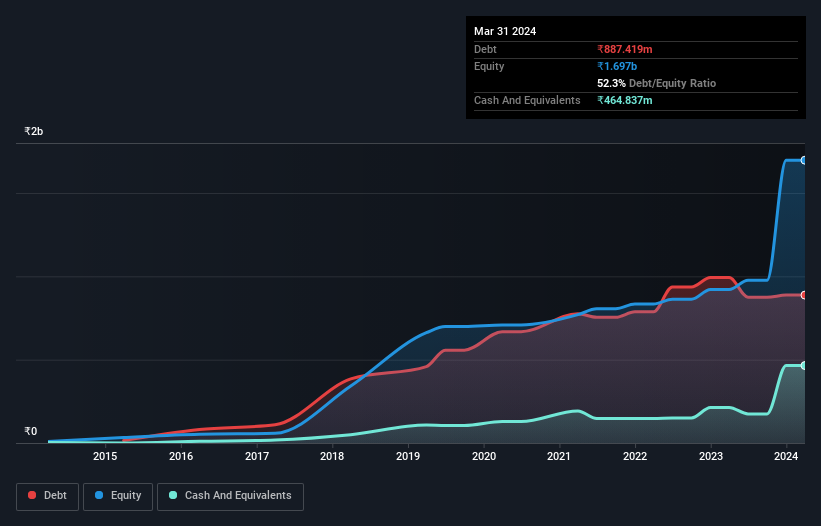Image resolution: width=821 pixels, height=526 pixels.
Task: Click the Equity label in tooltip
Action: [x=489, y=66]
